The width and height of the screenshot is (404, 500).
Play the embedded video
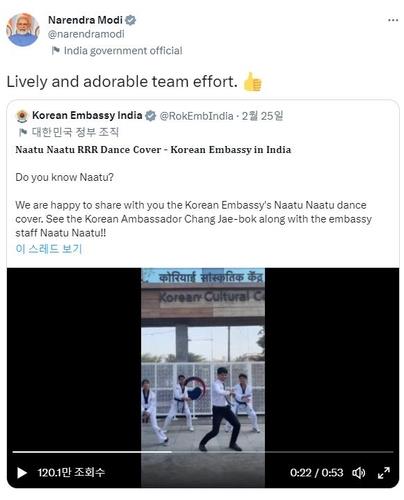click(22, 473)
